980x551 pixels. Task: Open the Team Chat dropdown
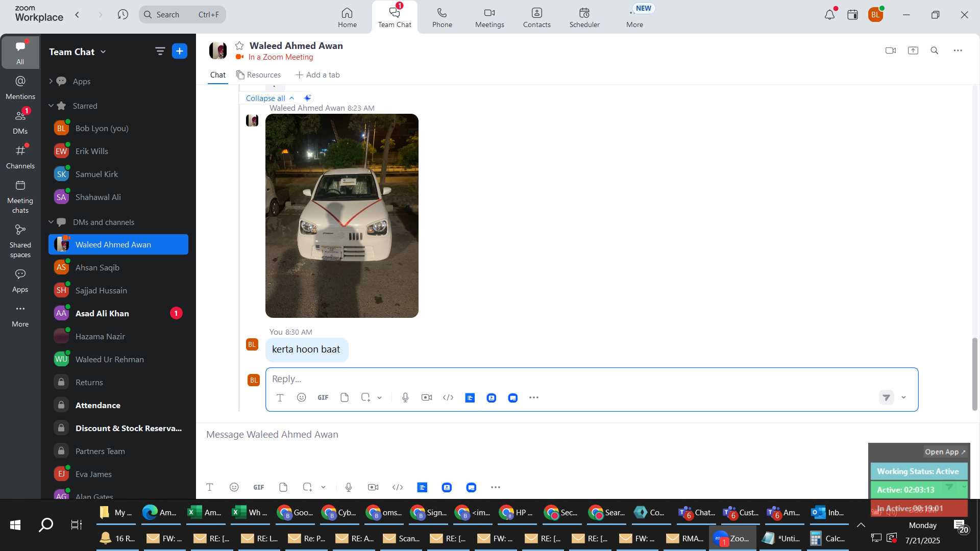coord(78,52)
